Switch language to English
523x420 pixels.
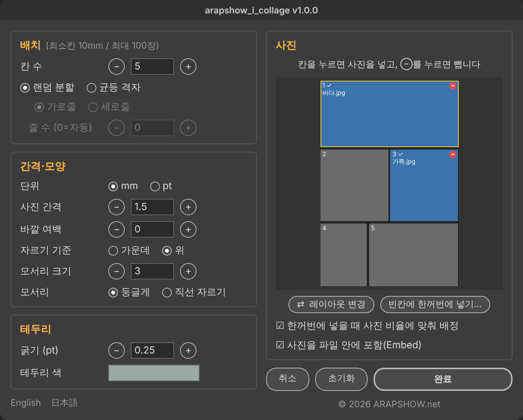pos(26,403)
